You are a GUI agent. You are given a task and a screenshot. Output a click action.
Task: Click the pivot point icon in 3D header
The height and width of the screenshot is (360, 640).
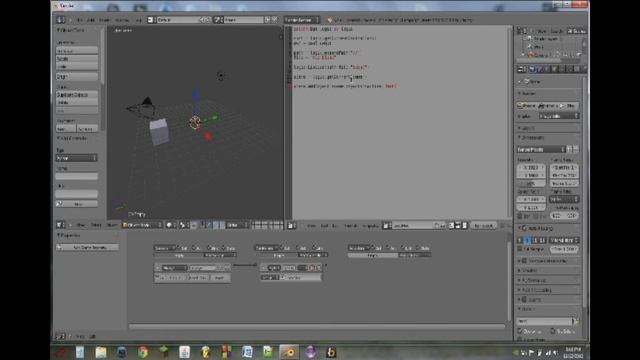click(183, 225)
